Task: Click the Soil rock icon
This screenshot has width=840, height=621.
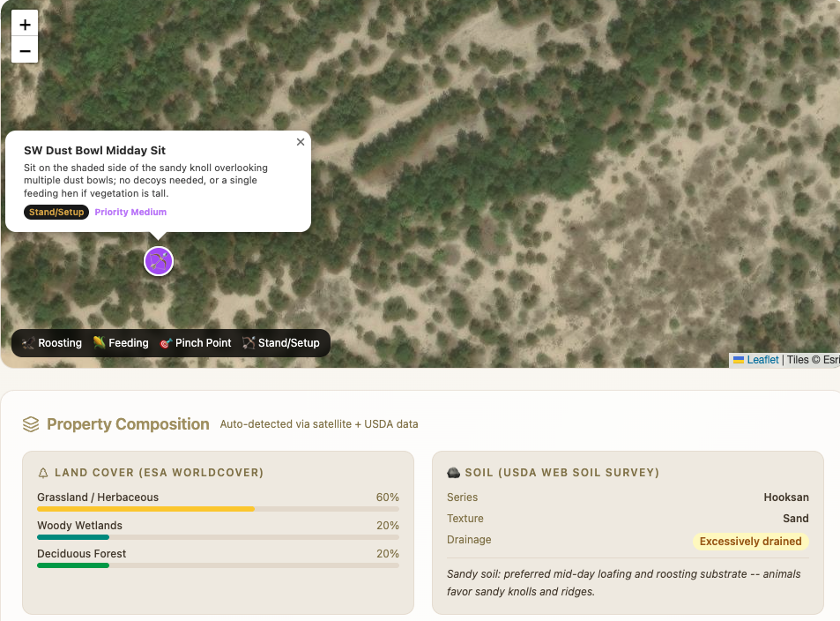Action: point(453,473)
